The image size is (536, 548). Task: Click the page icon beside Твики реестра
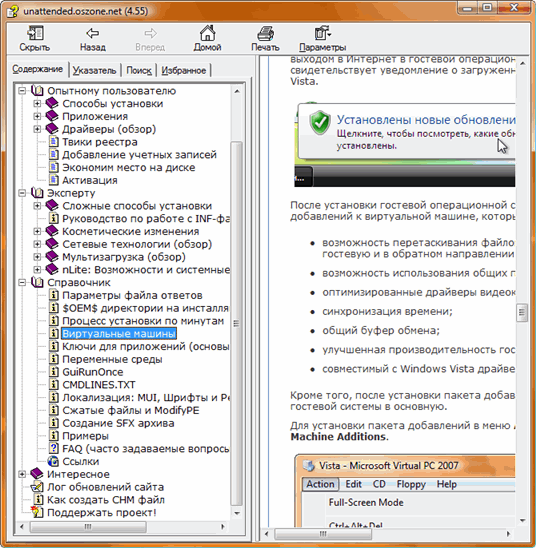[53, 142]
